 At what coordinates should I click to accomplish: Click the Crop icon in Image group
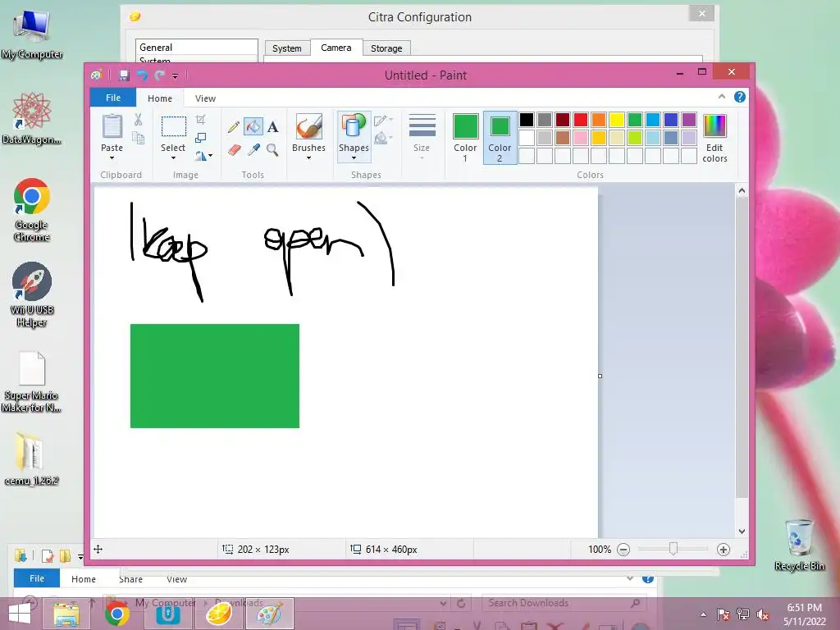pyautogui.click(x=201, y=120)
